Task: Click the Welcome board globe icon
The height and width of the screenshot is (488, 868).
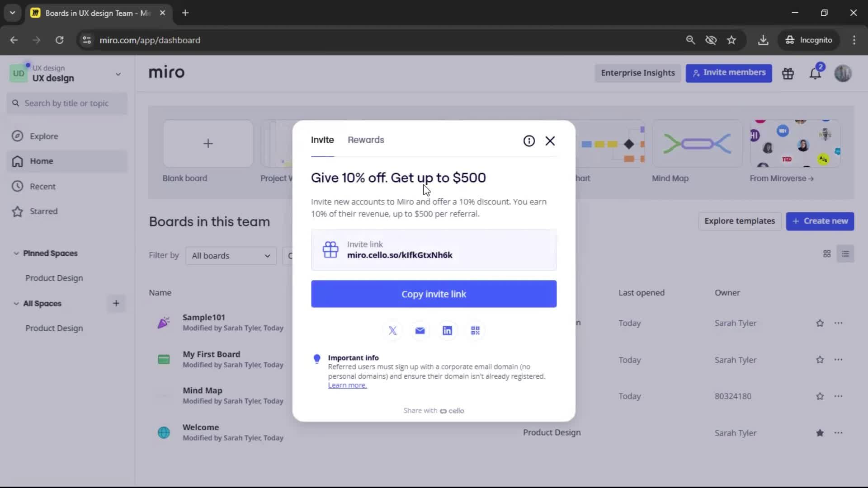Action: pos(164,432)
